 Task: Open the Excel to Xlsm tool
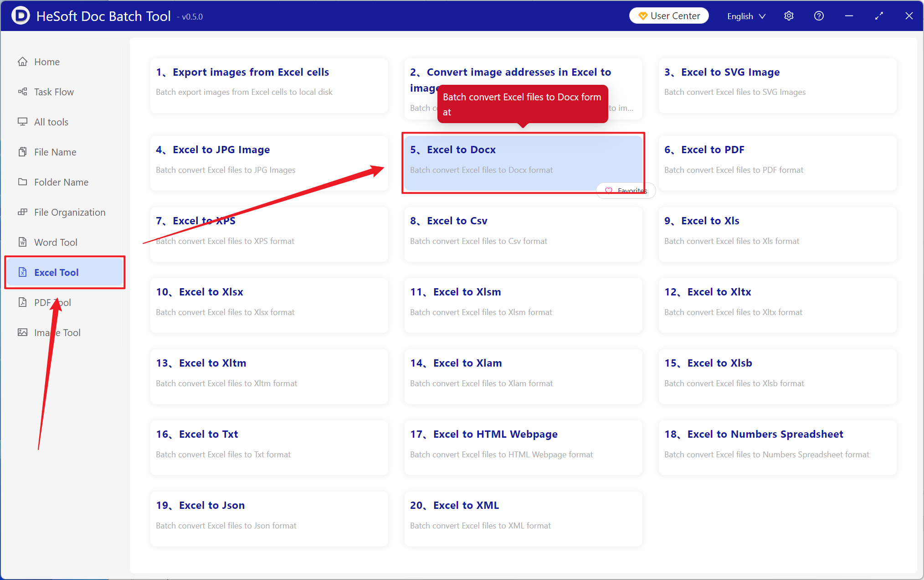pyautogui.click(x=523, y=306)
